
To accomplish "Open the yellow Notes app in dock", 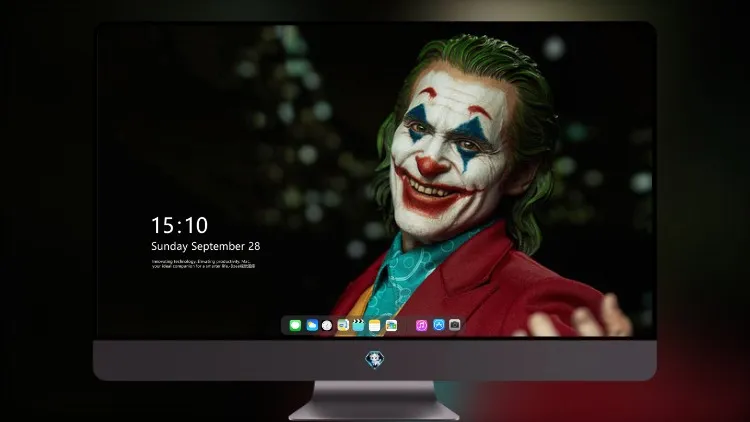I will click(375, 325).
